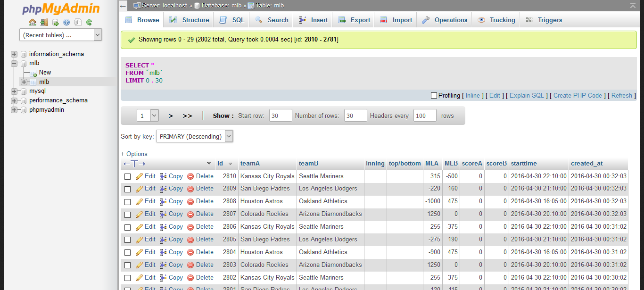Open the Sort by key dropdown
Screen dimensions: 644x290
tap(194, 136)
